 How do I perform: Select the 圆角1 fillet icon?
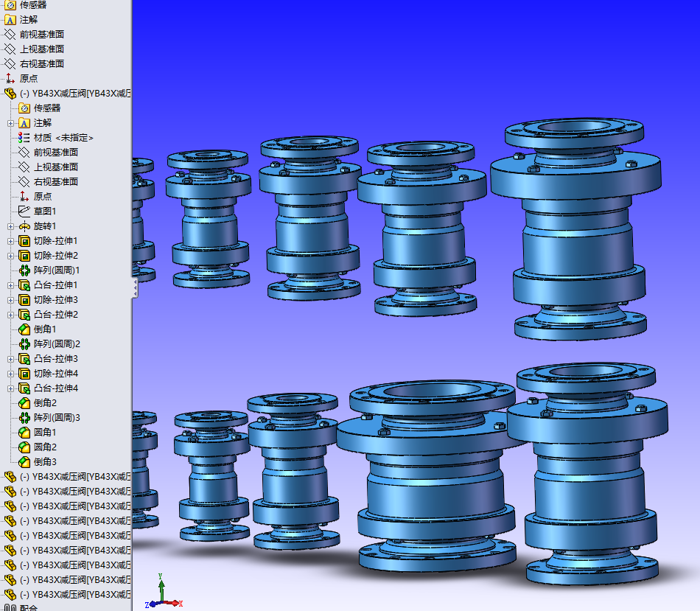point(24,433)
